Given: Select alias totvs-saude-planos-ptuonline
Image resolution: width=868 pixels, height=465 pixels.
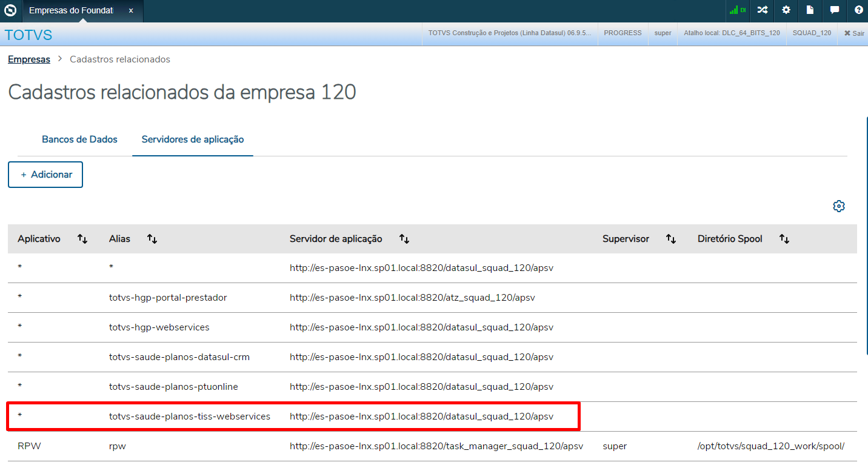Looking at the screenshot, I should coord(173,387).
